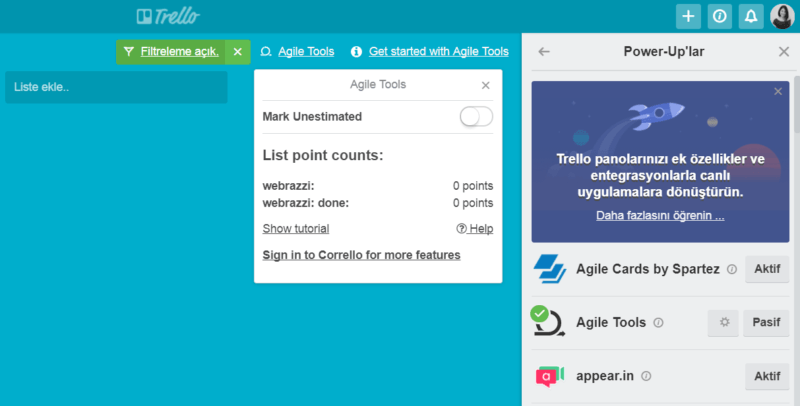This screenshot has width=800, height=406.
Task: Enable Agile Cards by Spartez with Aktif
Action: (x=766, y=269)
